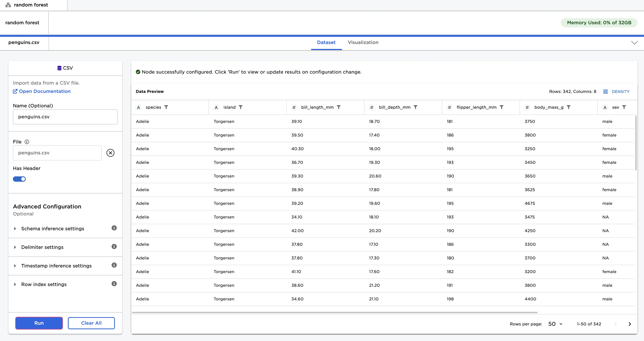Run the CSV node

(x=39, y=323)
